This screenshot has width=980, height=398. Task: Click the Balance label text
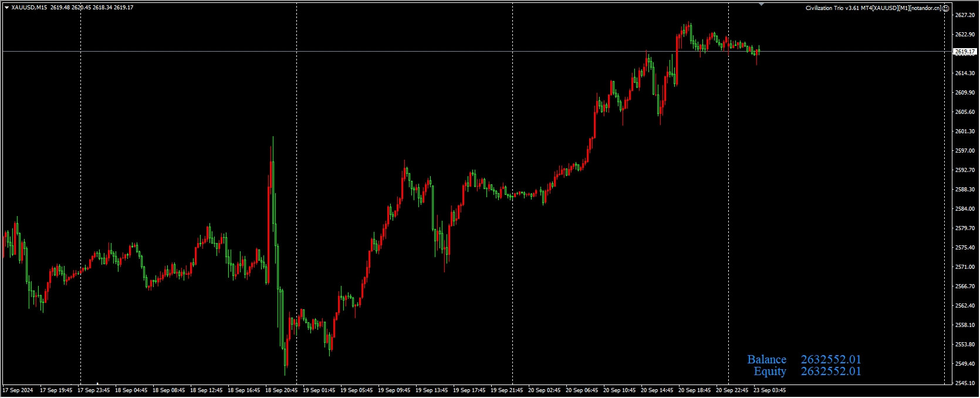(x=766, y=359)
